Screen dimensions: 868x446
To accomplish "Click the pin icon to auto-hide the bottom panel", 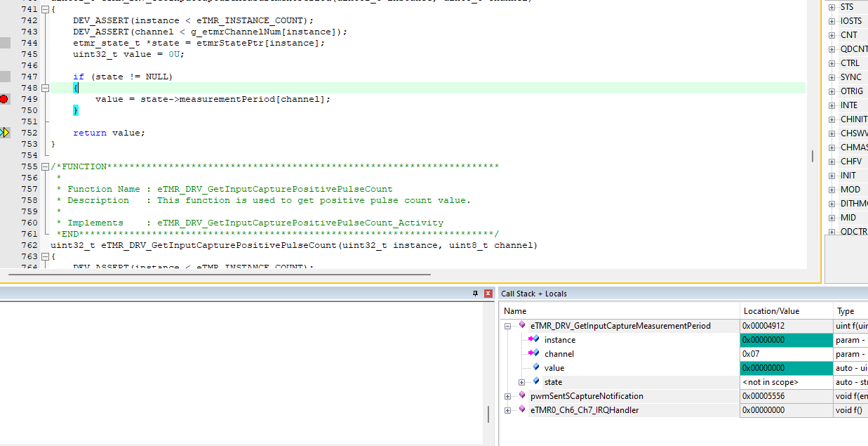I will pyautogui.click(x=476, y=293).
